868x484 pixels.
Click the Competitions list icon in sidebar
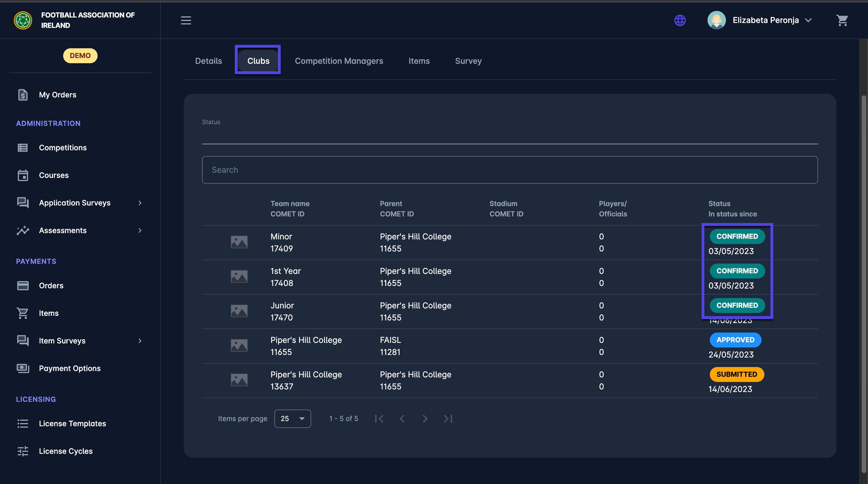click(x=23, y=148)
